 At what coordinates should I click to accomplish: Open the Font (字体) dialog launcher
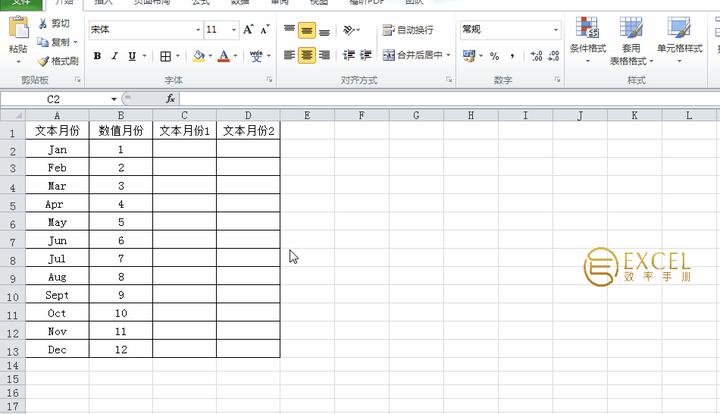[269, 80]
